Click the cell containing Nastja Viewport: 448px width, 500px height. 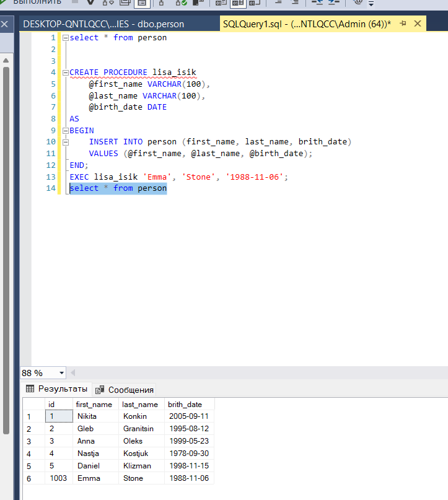coord(95,454)
